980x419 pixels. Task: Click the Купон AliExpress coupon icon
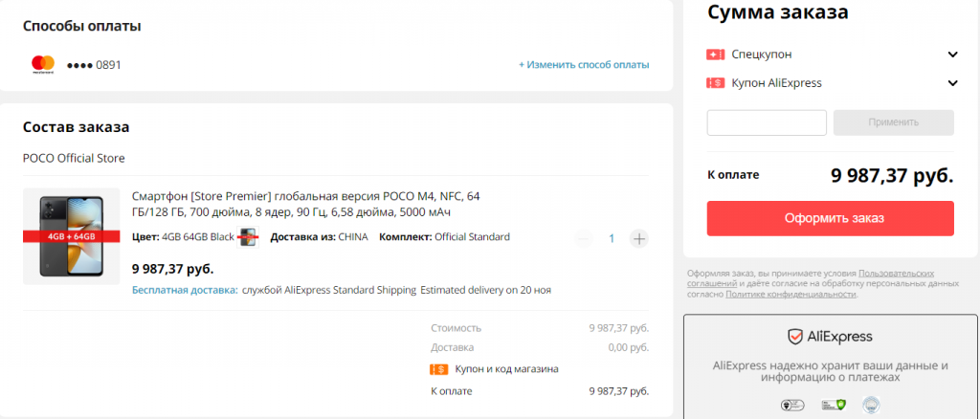click(x=715, y=83)
